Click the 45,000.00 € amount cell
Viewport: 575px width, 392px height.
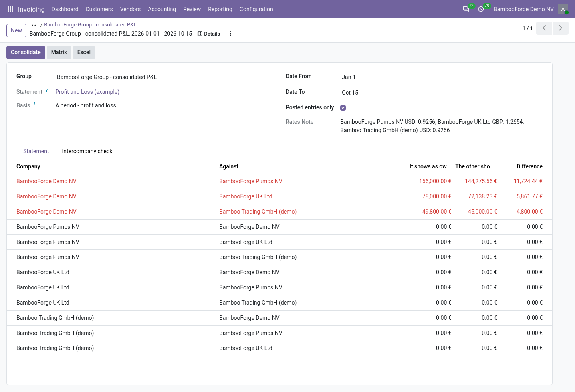482,212
